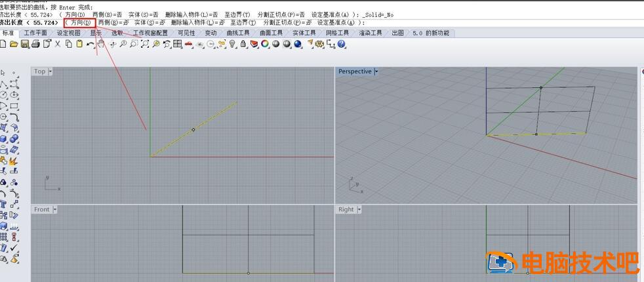The image size is (644, 282).
Task: Save the model with the floppy icon
Action: (x=25, y=44)
